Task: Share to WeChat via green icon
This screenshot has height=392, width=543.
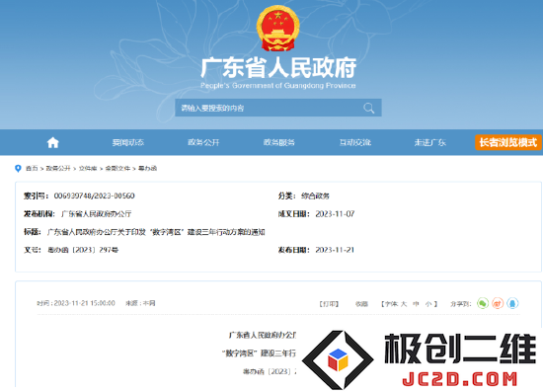Action: (483, 303)
